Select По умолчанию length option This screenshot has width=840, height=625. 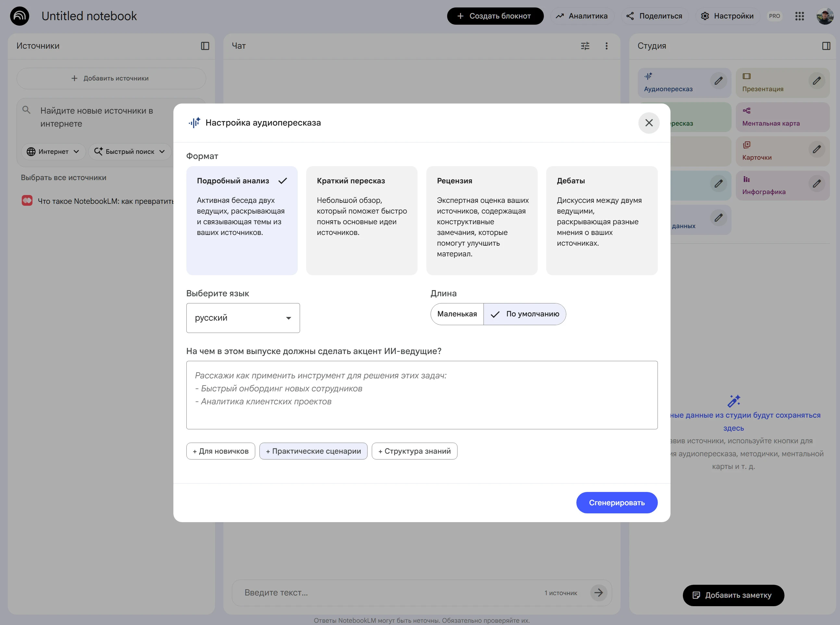pos(525,314)
